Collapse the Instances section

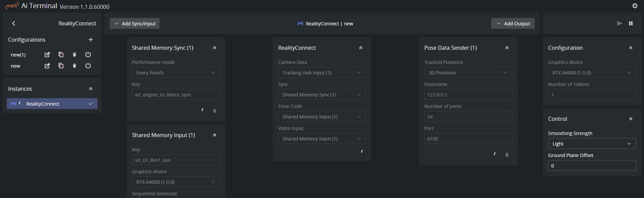(x=91, y=89)
